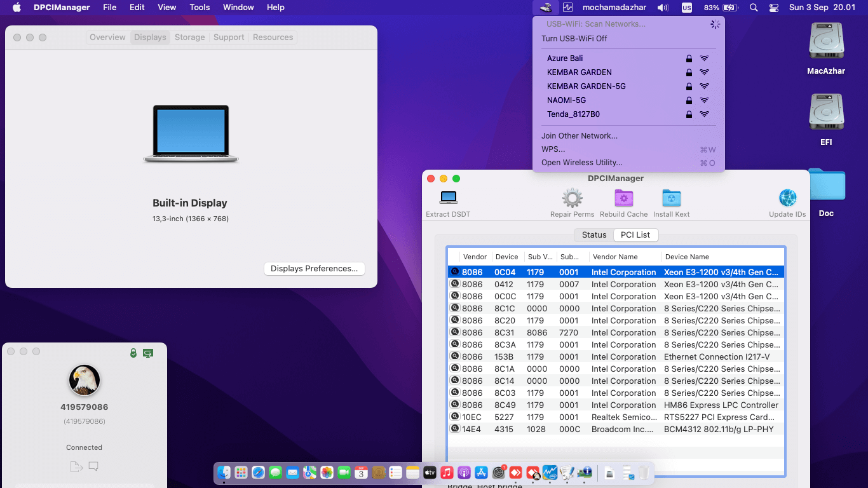Click the file transfer icon under Connected

(x=76, y=467)
